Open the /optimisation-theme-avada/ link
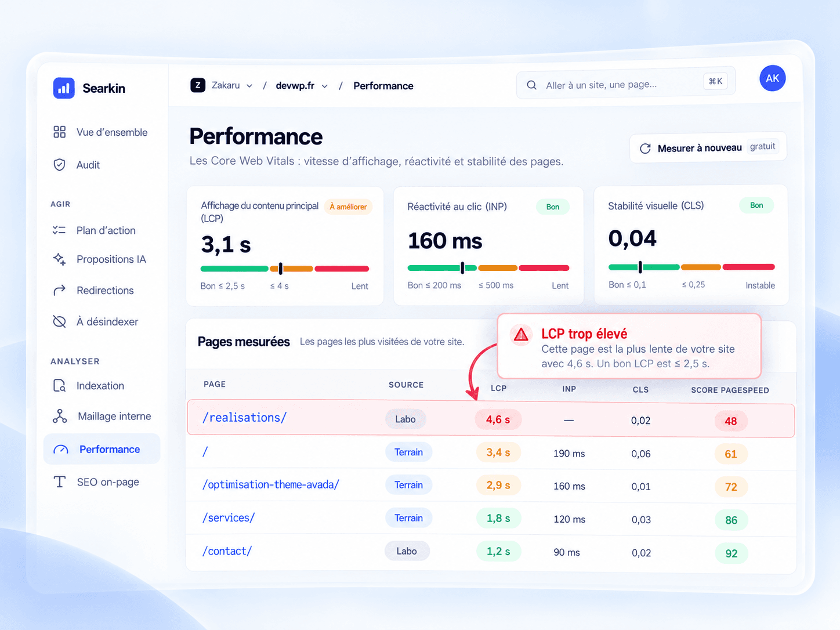 coord(270,484)
